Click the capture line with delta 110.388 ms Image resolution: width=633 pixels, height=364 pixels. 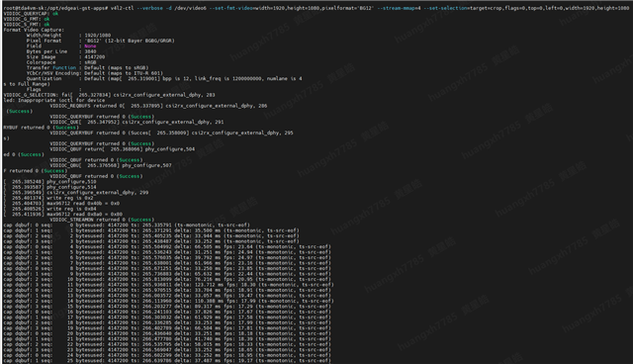coord(169,301)
